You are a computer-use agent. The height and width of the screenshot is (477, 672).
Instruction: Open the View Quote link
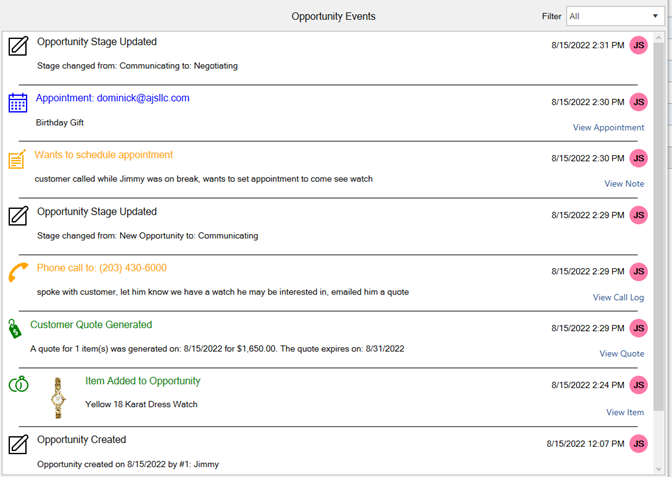pyautogui.click(x=621, y=353)
